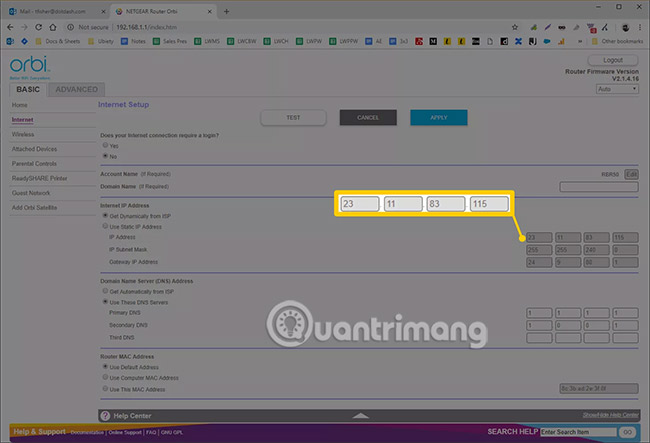Image resolution: width=650 pixels, height=443 pixels.
Task: View the Not secure site info icon
Action: pyautogui.click(x=70, y=27)
